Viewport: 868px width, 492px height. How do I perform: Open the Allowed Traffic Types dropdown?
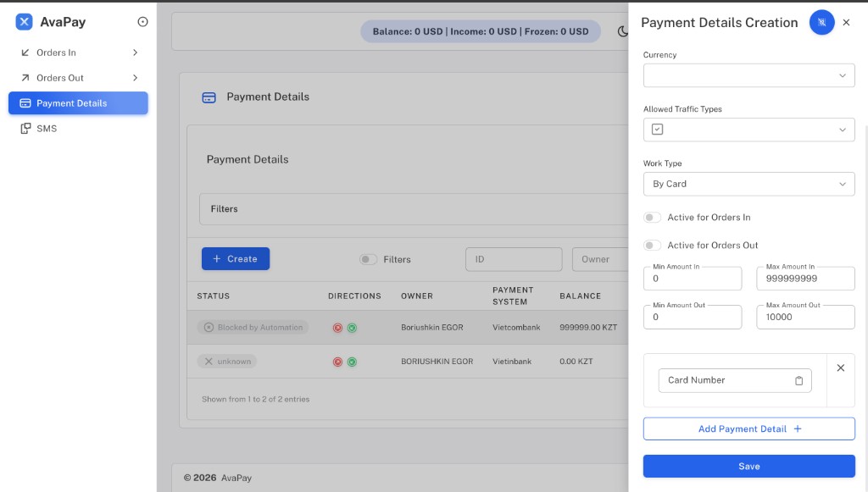(x=749, y=130)
